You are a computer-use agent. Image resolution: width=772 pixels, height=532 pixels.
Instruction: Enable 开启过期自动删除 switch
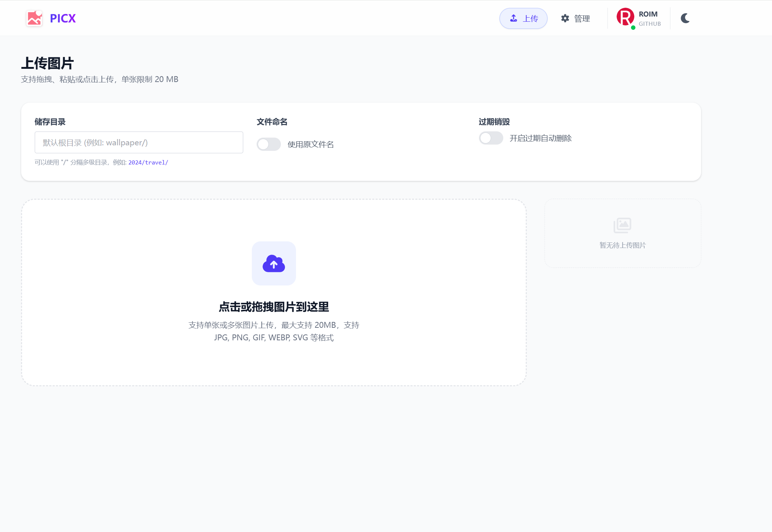coord(491,138)
